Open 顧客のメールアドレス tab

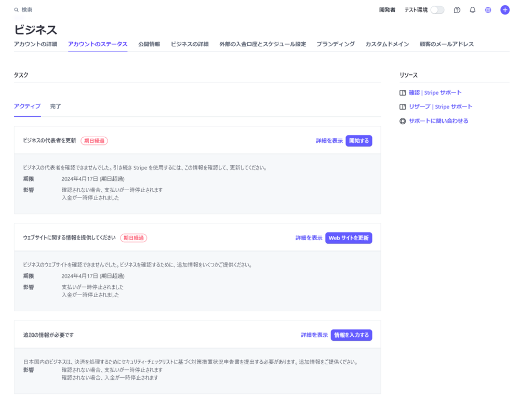tap(446, 44)
